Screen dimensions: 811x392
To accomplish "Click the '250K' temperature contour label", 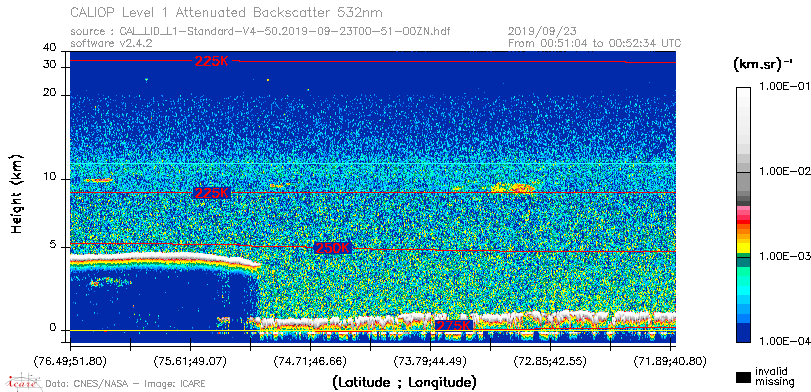I will click(333, 248).
